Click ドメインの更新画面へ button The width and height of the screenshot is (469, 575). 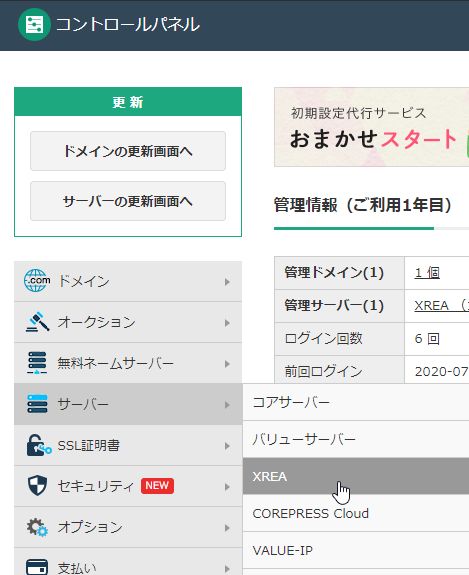(x=128, y=151)
